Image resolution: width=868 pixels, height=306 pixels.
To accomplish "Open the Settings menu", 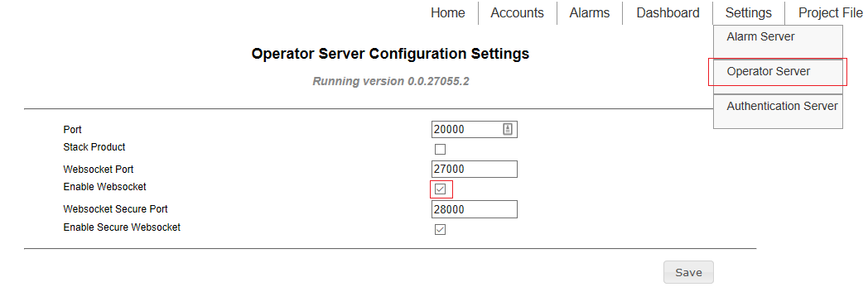I will click(749, 12).
